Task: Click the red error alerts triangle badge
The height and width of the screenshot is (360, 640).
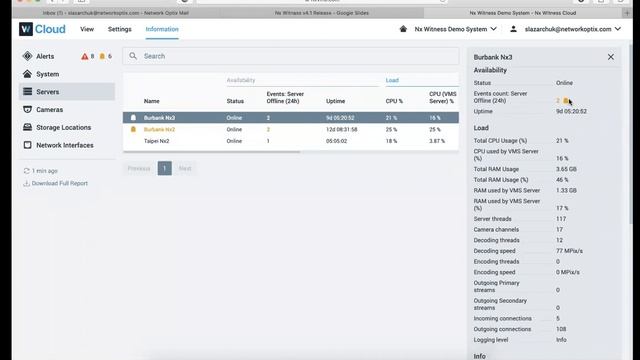Action: pos(84,56)
